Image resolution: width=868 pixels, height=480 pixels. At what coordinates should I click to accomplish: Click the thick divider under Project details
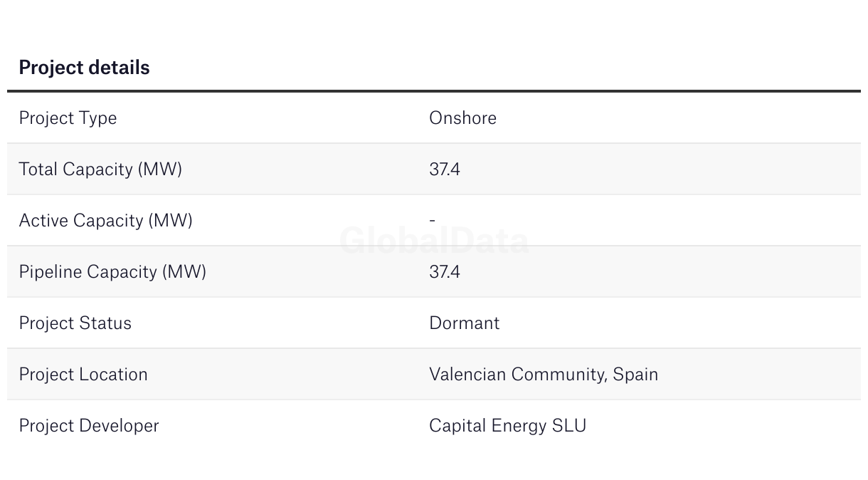tap(434, 91)
